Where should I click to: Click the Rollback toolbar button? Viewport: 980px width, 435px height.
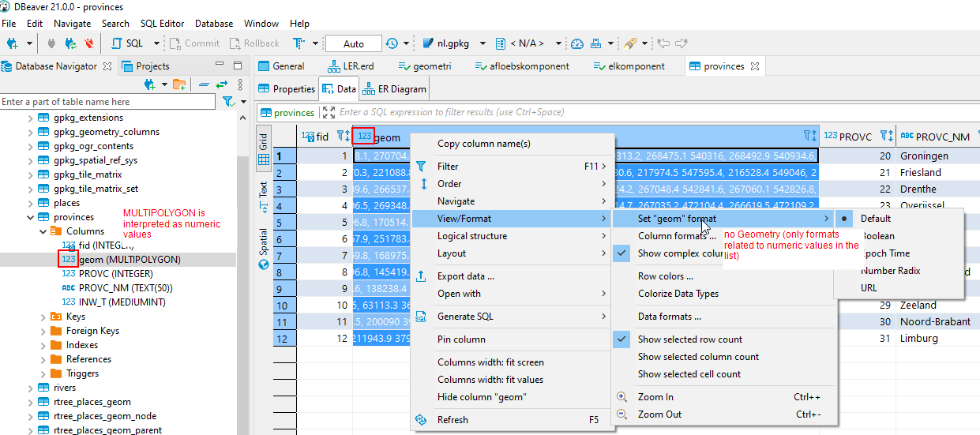click(x=254, y=43)
